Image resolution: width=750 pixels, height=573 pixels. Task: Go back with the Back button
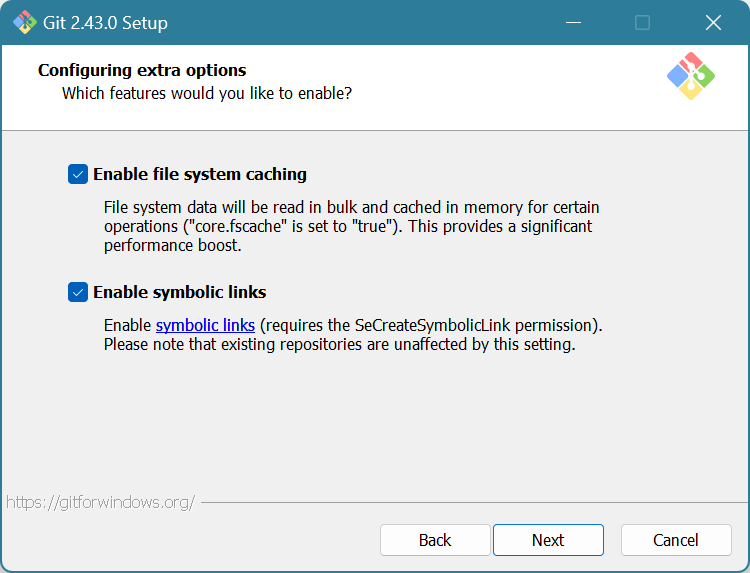point(435,540)
